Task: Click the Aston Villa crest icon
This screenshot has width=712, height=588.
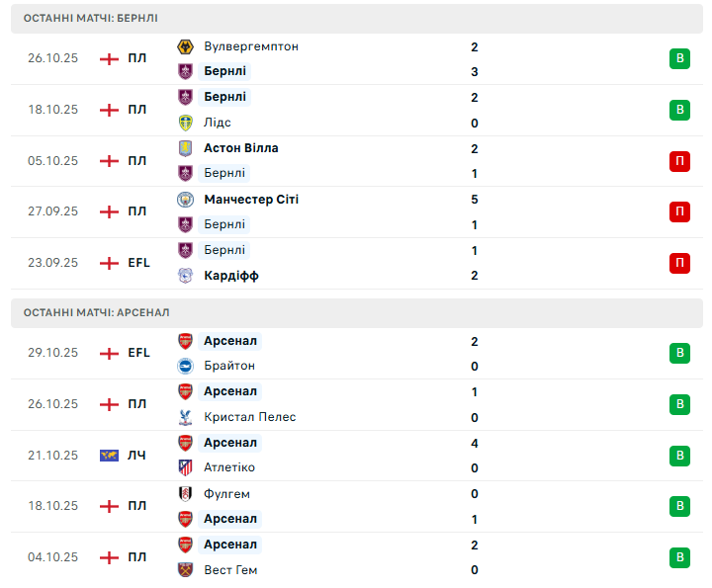Action: click(x=184, y=148)
